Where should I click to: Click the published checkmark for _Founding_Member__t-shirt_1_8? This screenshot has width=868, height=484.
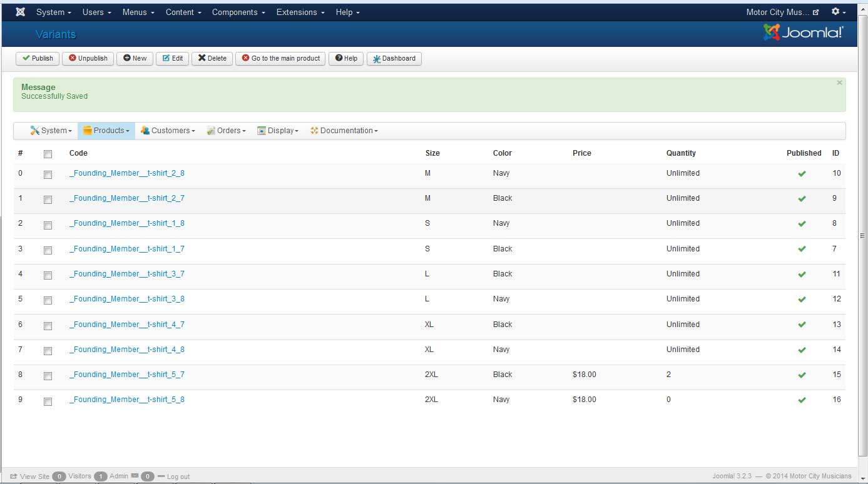pos(802,224)
